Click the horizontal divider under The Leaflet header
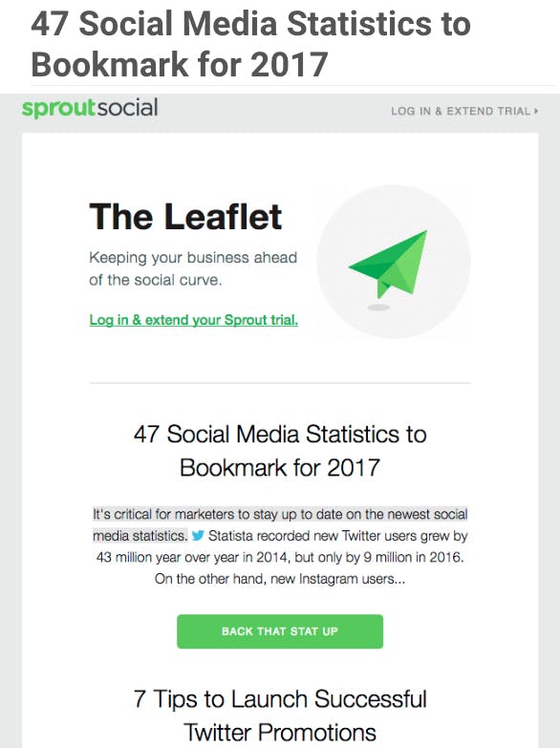The image size is (560, 748). click(x=280, y=382)
